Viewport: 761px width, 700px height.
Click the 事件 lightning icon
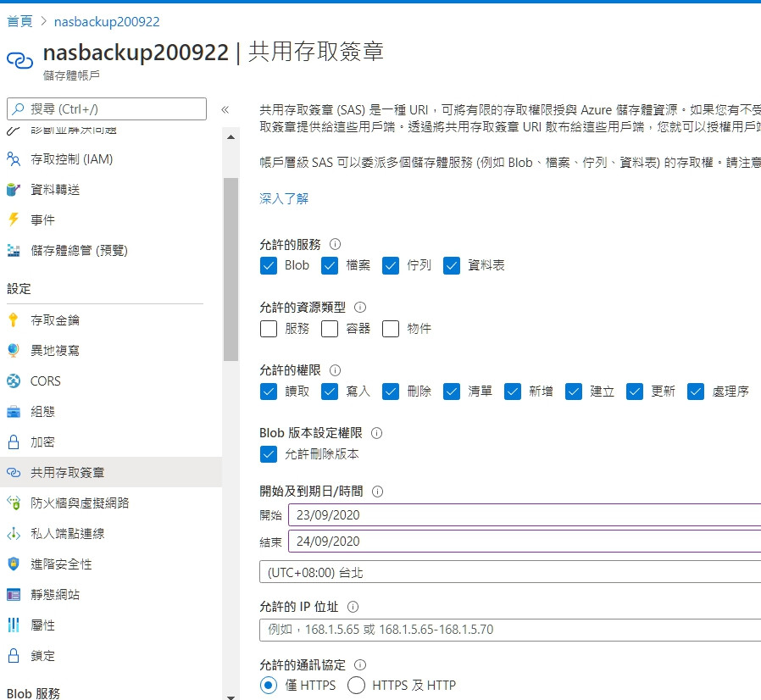(x=14, y=219)
